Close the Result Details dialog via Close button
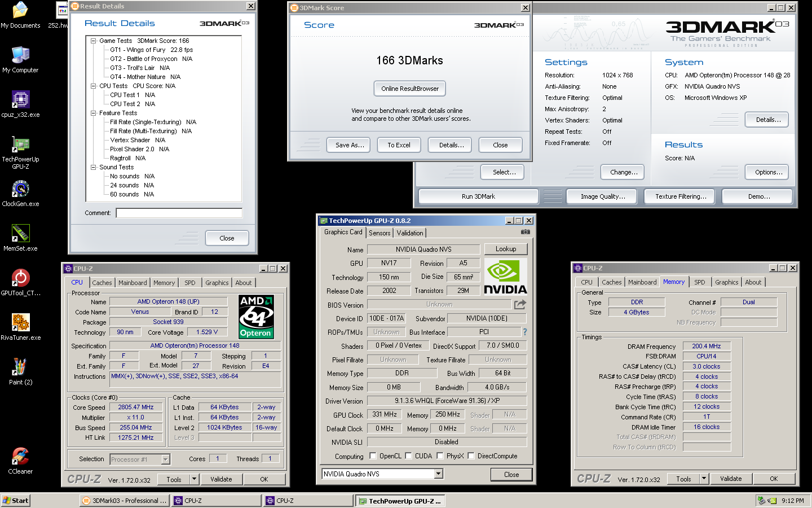The height and width of the screenshot is (508, 812). tap(227, 238)
